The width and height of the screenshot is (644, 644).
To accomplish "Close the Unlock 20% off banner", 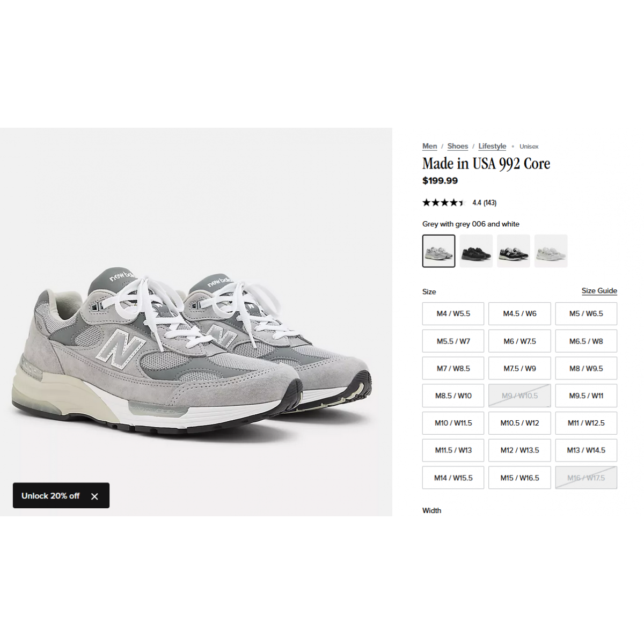I will click(x=94, y=496).
